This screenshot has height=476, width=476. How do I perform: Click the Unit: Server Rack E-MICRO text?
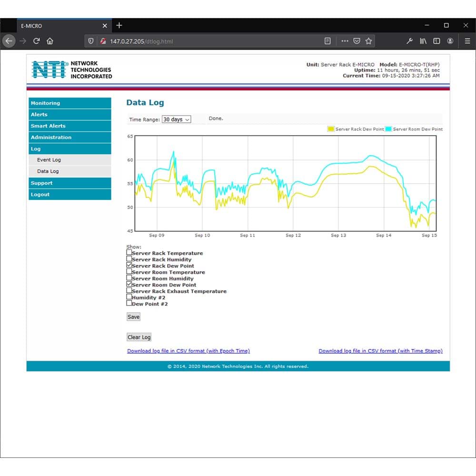tap(340, 65)
